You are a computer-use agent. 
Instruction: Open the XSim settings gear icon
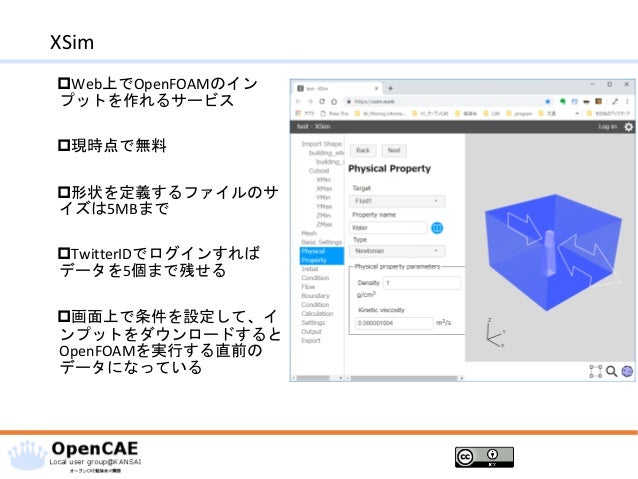pos(628,127)
